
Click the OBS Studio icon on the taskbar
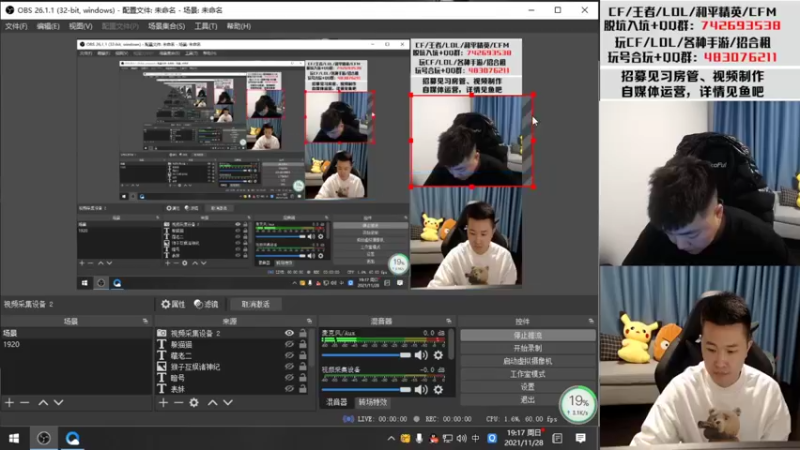pos(44,438)
